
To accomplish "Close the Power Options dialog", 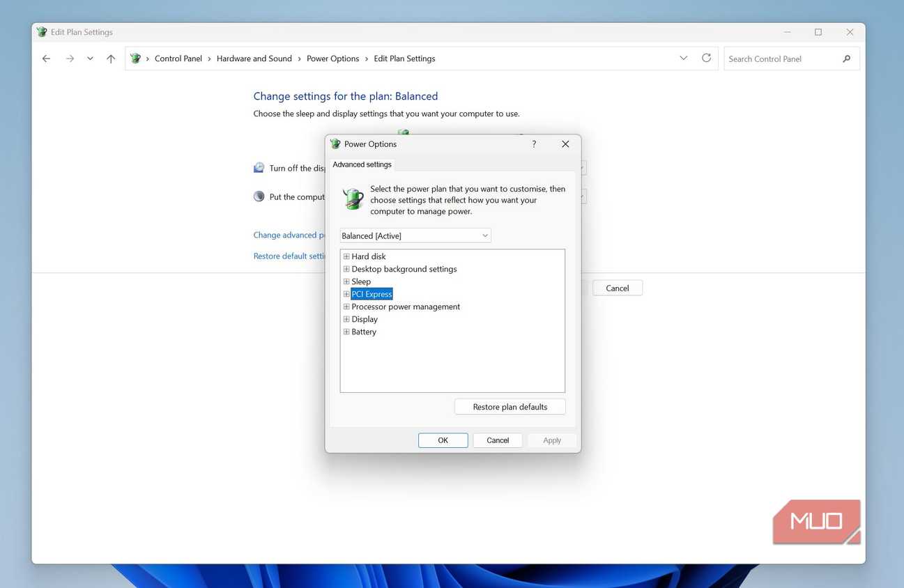I will pos(565,144).
